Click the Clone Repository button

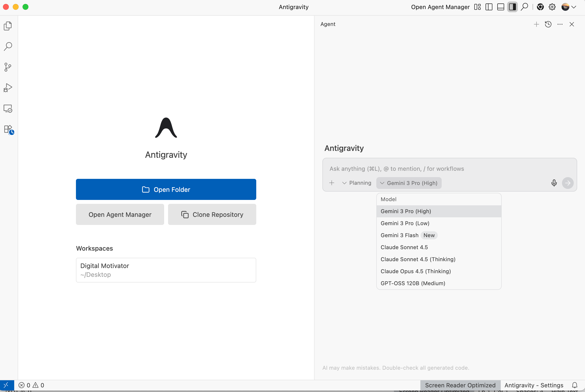click(x=212, y=215)
